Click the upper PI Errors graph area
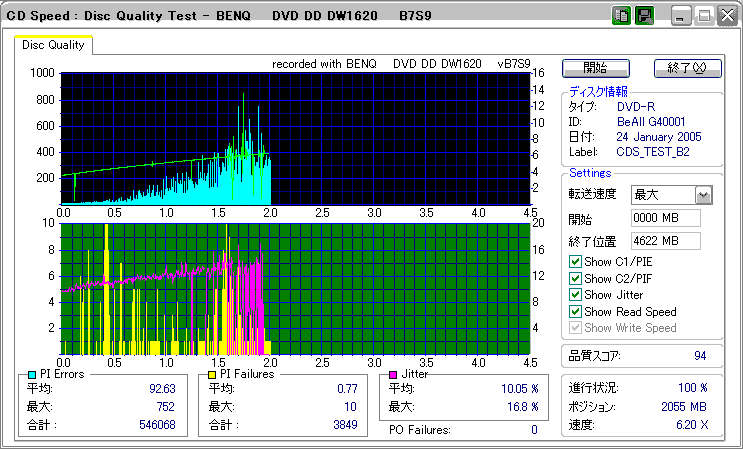Viewport: 743px width, 449px height. tap(295, 138)
